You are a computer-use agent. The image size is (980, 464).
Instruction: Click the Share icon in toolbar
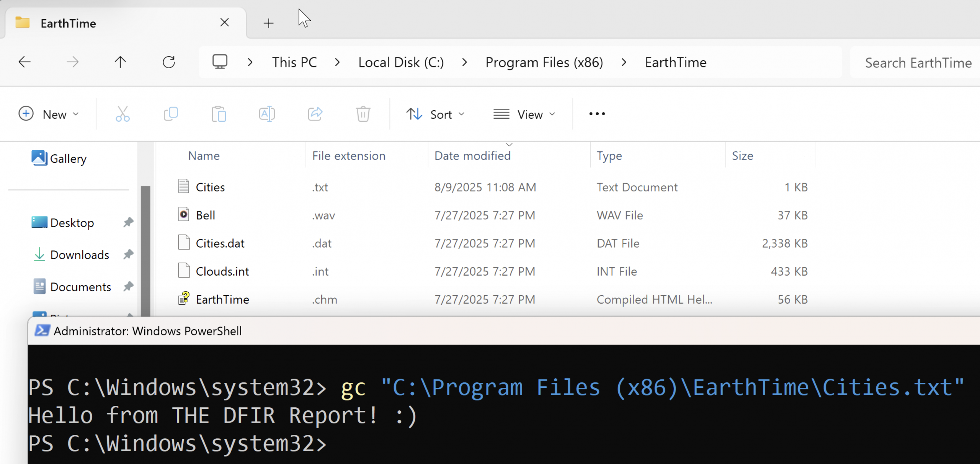(x=315, y=114)
